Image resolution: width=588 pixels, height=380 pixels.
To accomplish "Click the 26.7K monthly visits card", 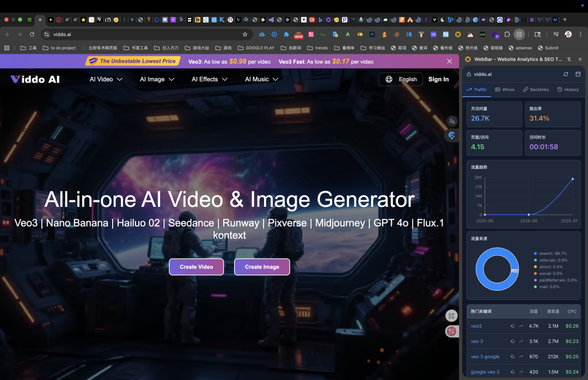I will [x=494, y=114].
